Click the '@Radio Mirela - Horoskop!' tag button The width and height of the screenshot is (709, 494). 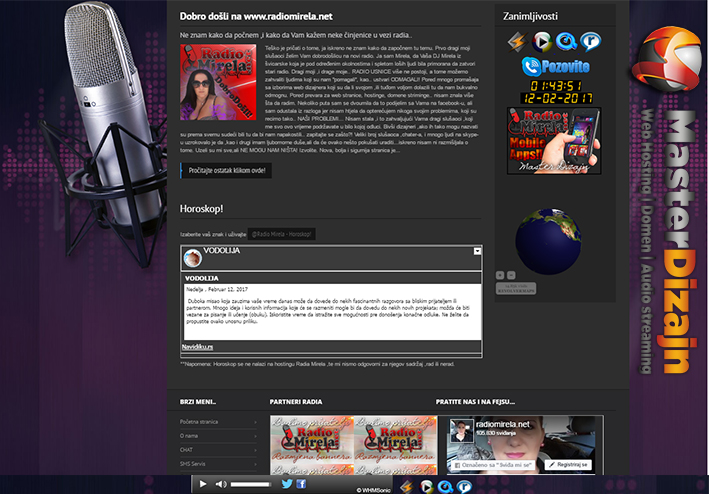(281, 233)
